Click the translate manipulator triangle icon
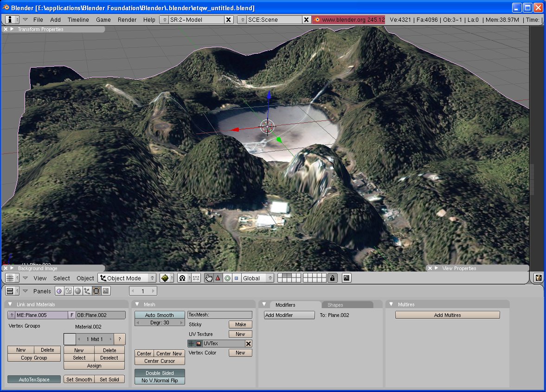This screenshot has height=392, width=546. (x=218, y=278)
